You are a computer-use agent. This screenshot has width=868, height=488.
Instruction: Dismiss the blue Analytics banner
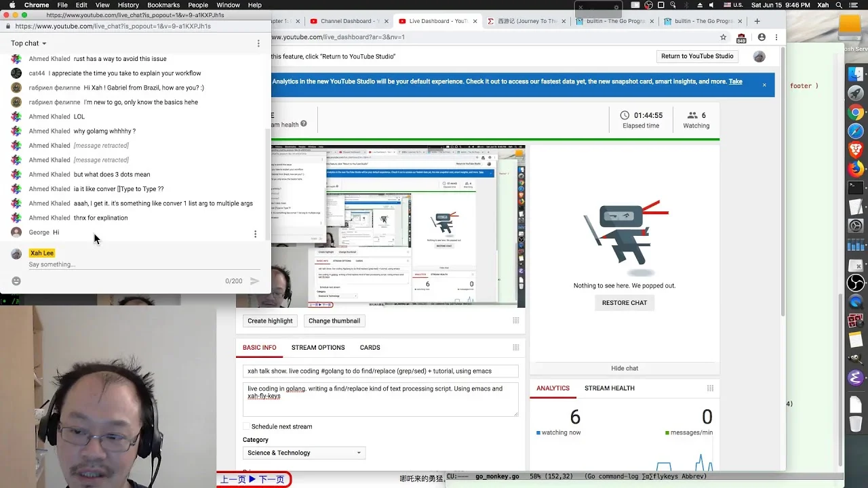coord(764,85)
